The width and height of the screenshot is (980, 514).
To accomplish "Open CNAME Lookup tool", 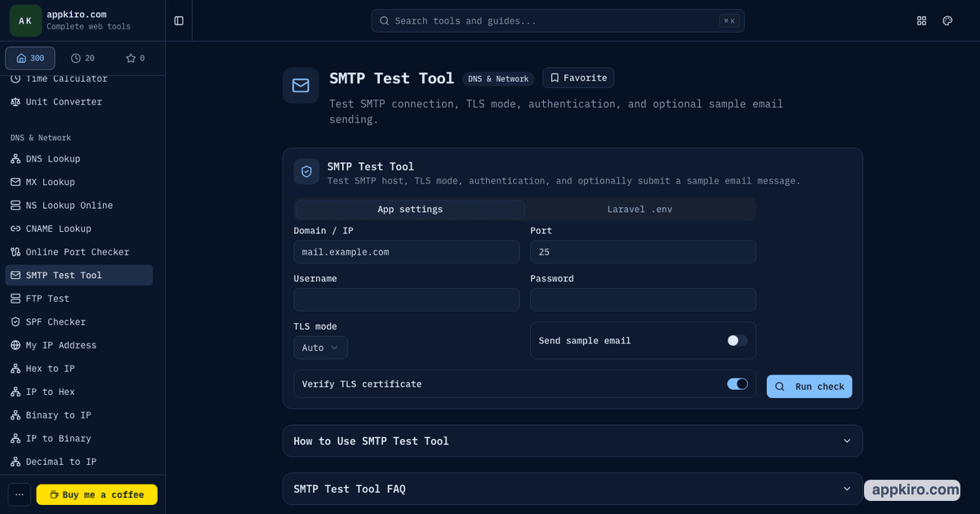I will 79,229.
